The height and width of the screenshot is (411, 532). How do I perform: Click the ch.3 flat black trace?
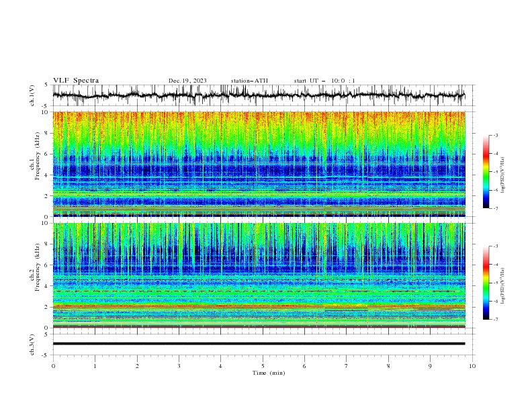click(x=259, y=344)
